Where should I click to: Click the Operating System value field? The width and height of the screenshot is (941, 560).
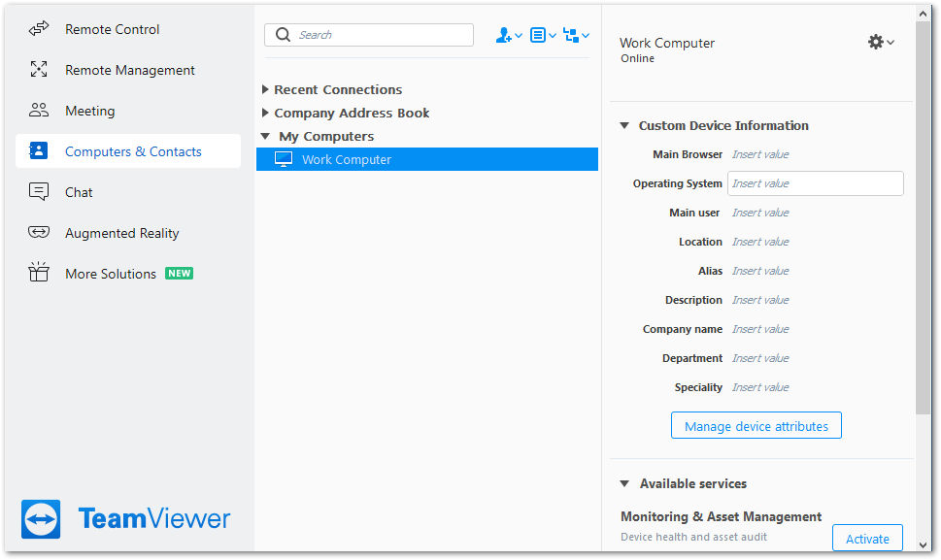[x=815, y=183]
